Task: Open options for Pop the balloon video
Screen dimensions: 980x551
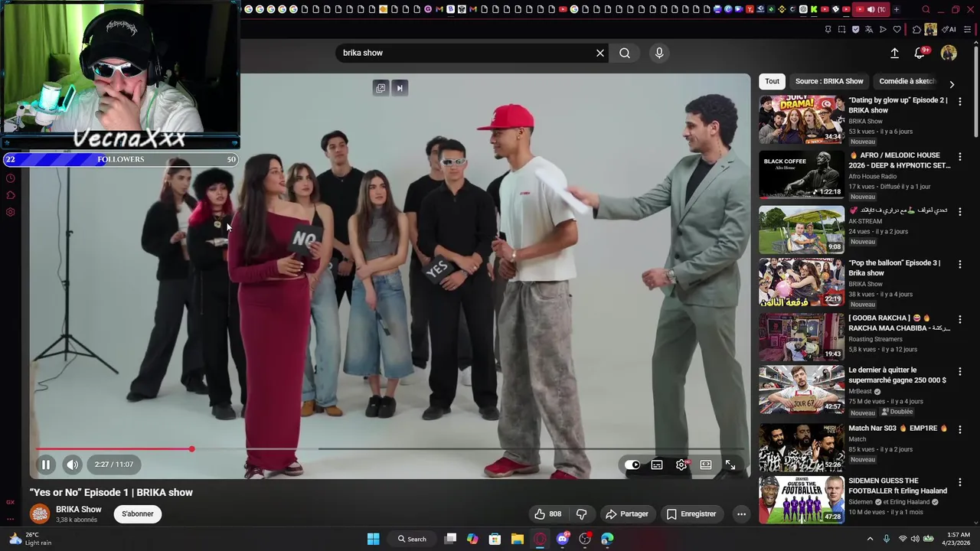Action: [x=960, y=265]
